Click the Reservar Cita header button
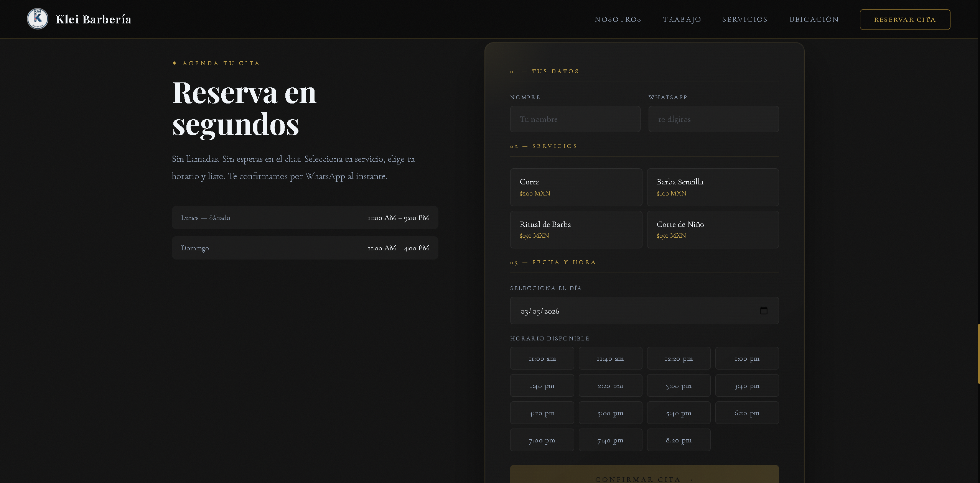The image size is (980, 483). coord(905,20)
